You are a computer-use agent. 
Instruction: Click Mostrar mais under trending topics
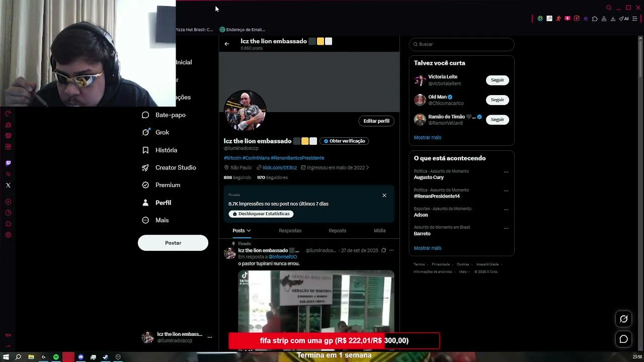pyautogui.click(x=428, y=248)
